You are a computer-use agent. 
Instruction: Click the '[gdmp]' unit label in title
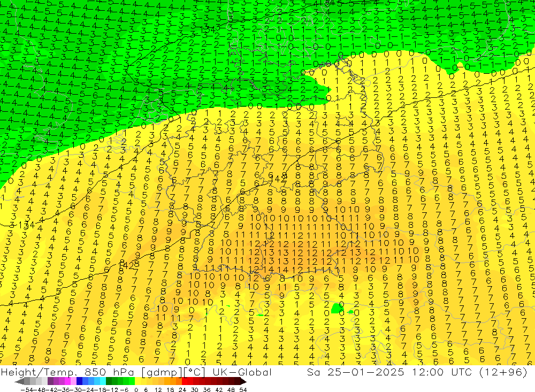point(161,372)
